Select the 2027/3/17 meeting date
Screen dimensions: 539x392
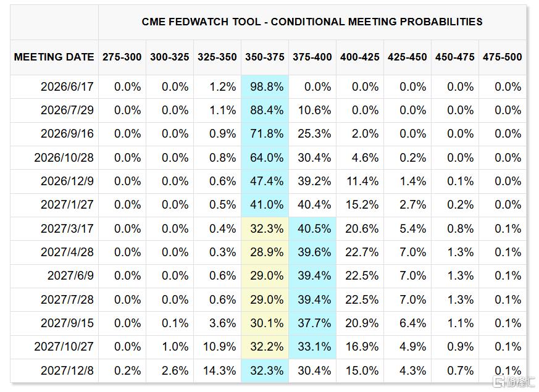tap(67, 228)
